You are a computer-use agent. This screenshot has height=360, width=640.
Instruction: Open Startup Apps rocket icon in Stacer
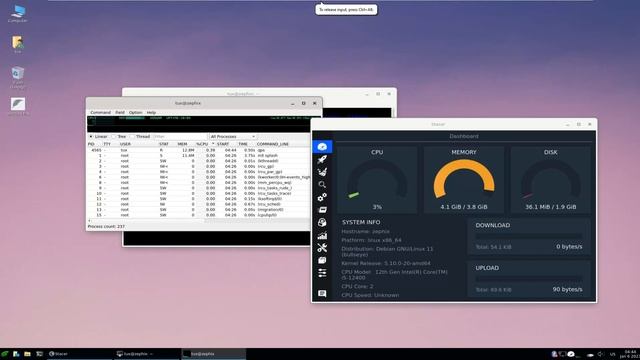point(322,160)
